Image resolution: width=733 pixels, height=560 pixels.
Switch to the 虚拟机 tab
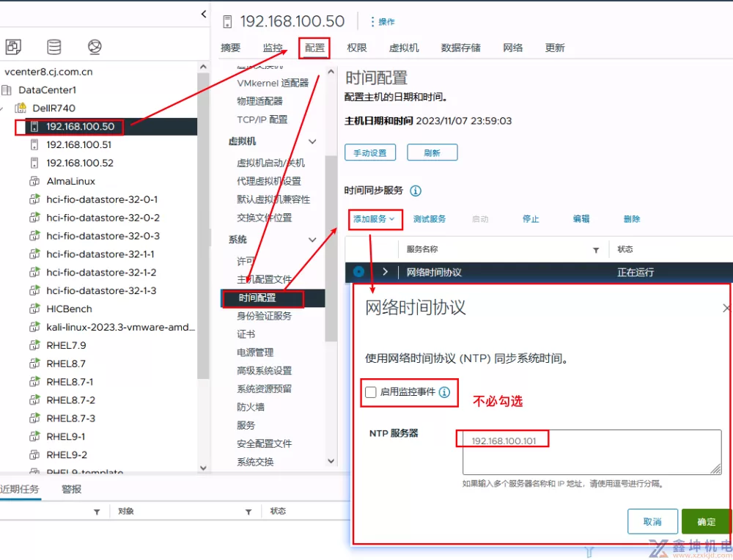pyautogui.click(x=404, y=48)
